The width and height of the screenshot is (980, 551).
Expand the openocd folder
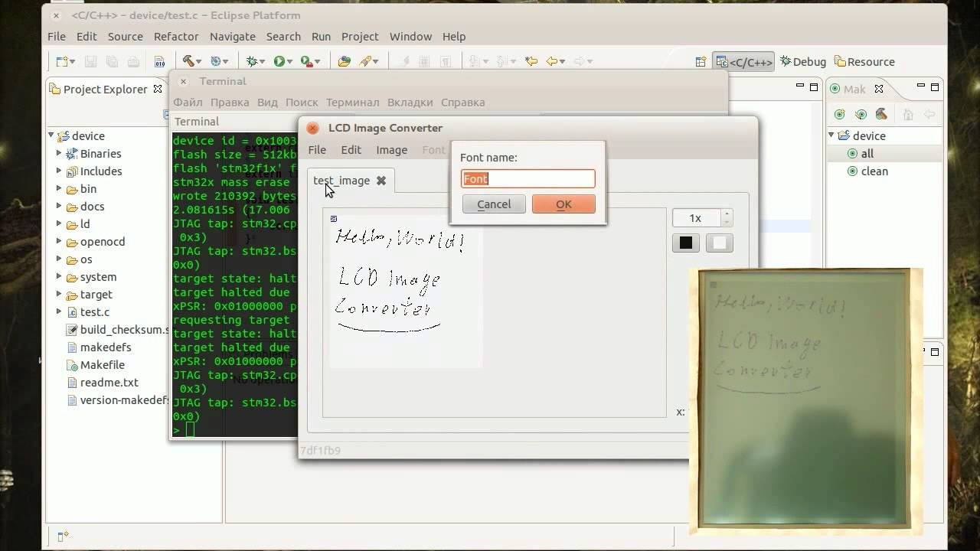point(59,241)
